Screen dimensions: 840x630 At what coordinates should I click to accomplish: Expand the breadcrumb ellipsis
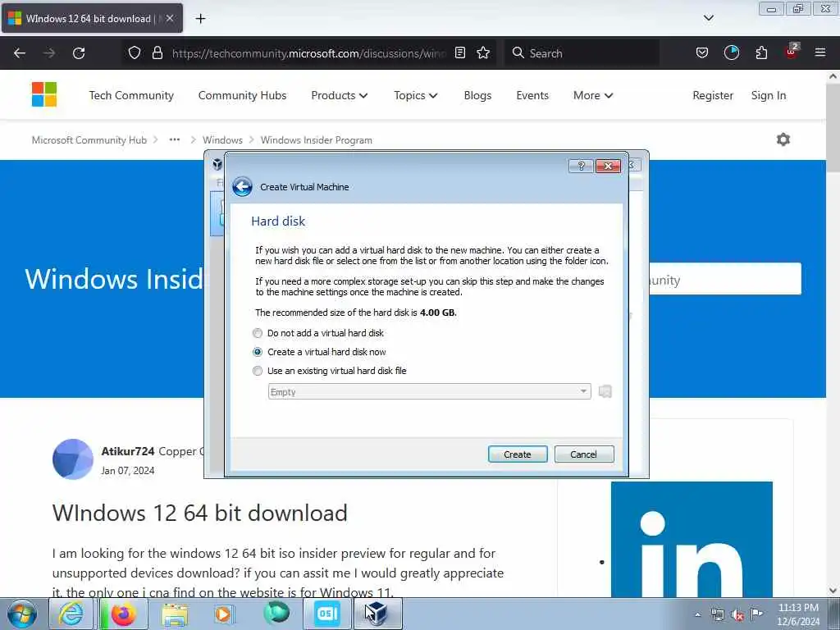(x=175, y=139)
